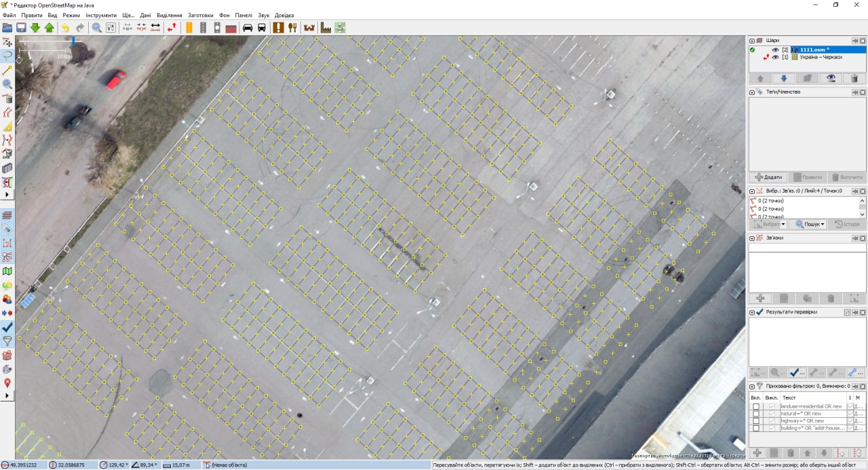This screenshot has height=470, width=868.
Task: Collapse the Теги/Членство panel
Action: click(752, 92)
